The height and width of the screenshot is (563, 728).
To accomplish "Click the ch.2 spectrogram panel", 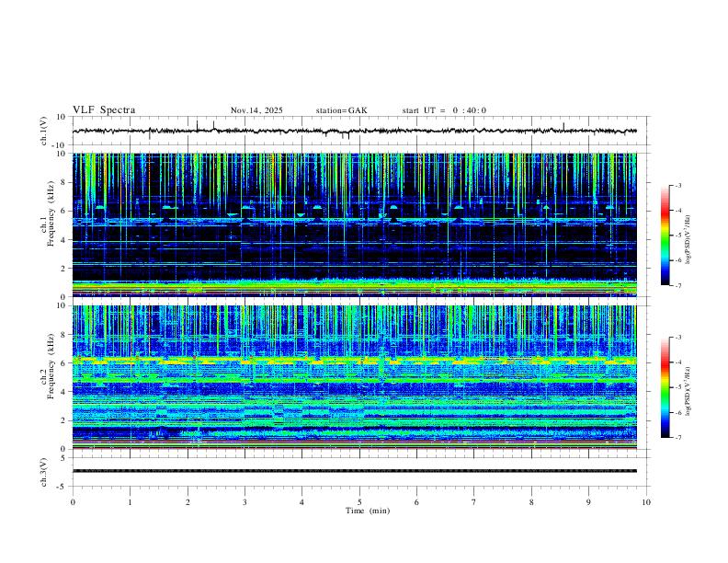I will click(354, 377).
